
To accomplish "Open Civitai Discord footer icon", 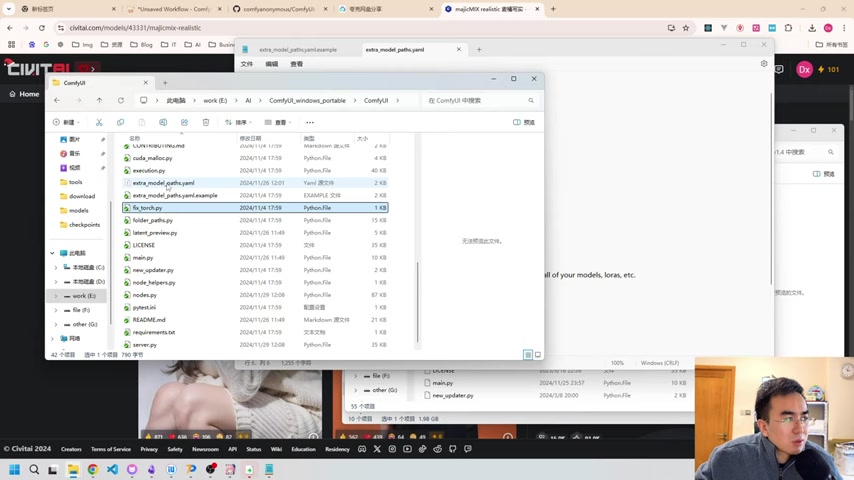I will pyautogui.click(x=362, y=449).
